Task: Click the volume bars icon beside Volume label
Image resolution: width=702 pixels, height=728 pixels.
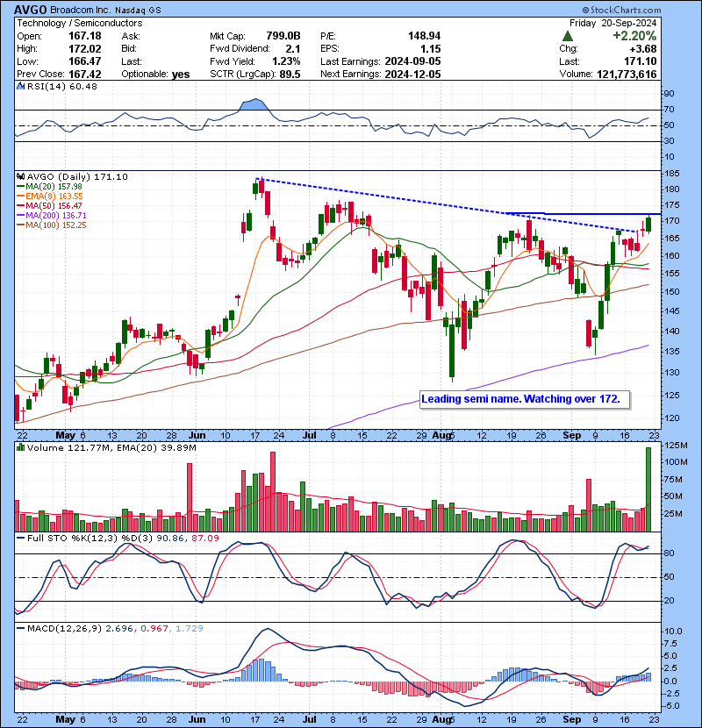Action: (20, 448)
